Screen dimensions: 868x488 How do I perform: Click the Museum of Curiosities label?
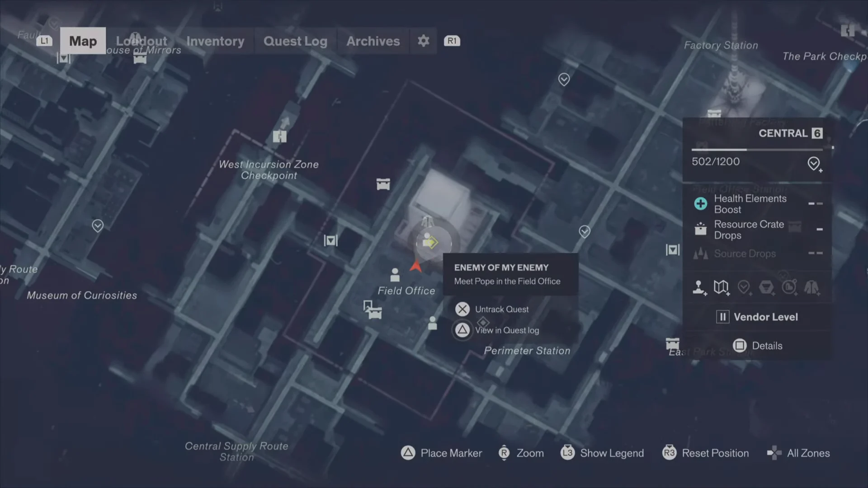[82, 296]
